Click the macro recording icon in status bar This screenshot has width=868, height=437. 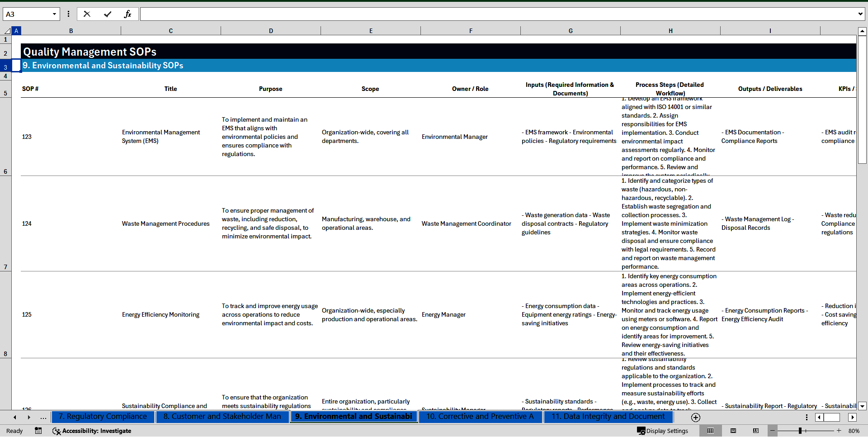[x=38, y=431]
